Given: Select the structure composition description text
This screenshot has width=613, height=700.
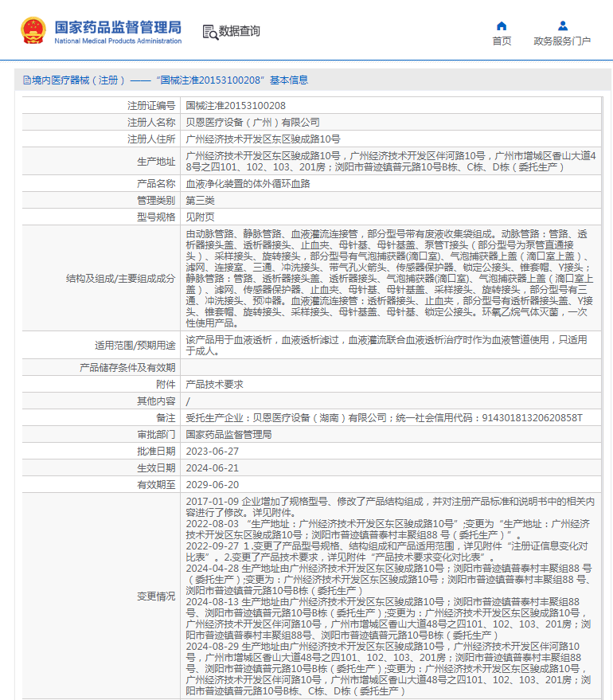Looking at the screenshot, I should point(389,279).
